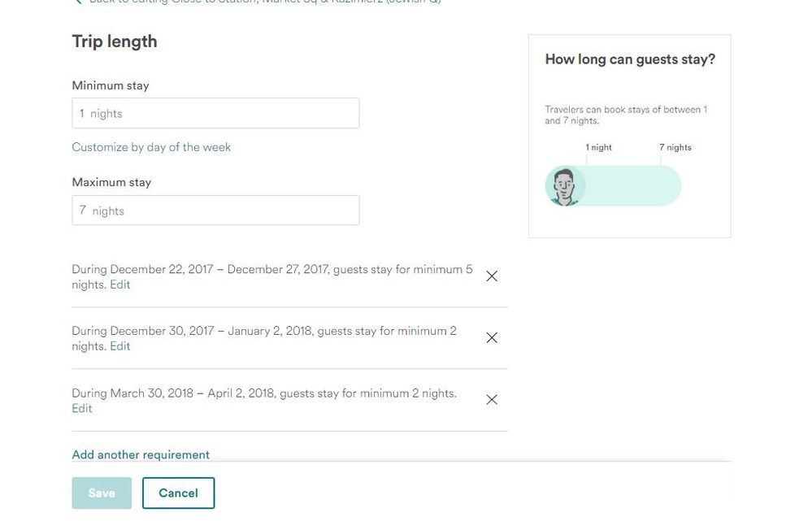This screenshot has height=521, width=812.
Task: Click the "Travelers can book stays" description text
Action: [x=626, y=115]
